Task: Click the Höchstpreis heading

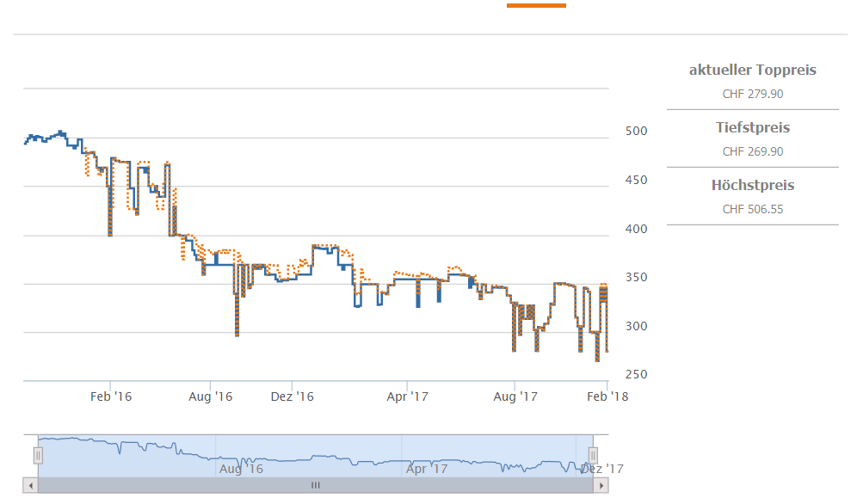Action: [752, 186]
